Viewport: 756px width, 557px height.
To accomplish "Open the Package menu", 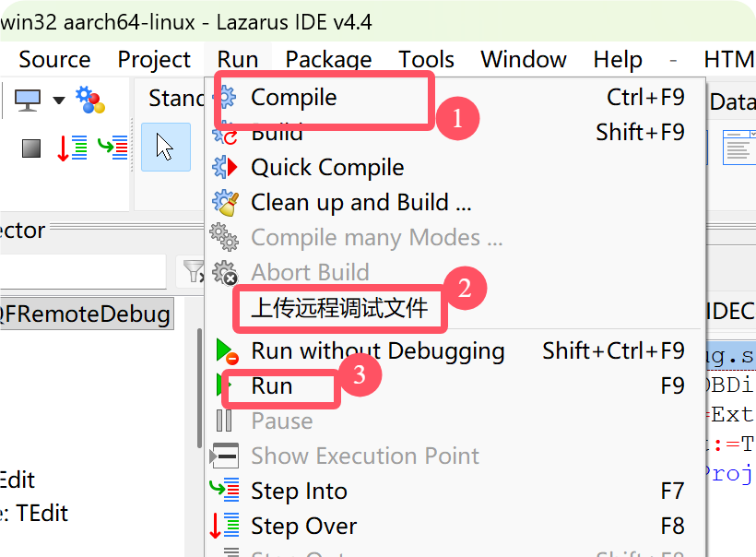I will [x=328, y=59].
